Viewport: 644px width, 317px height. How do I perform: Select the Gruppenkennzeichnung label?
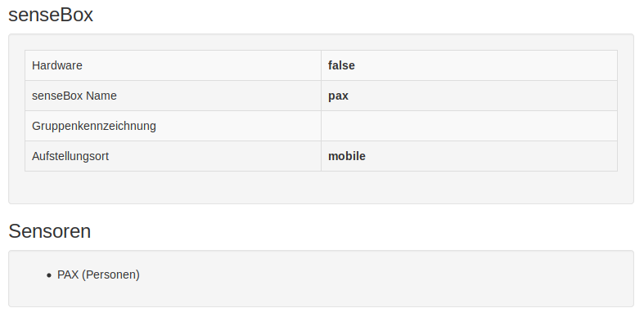[x=94, y=126]
